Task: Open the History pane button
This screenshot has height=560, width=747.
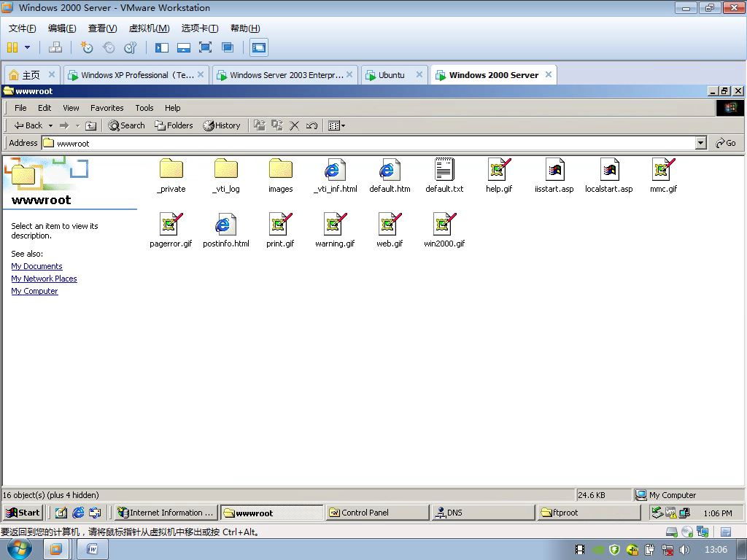Action: point(222,125)
